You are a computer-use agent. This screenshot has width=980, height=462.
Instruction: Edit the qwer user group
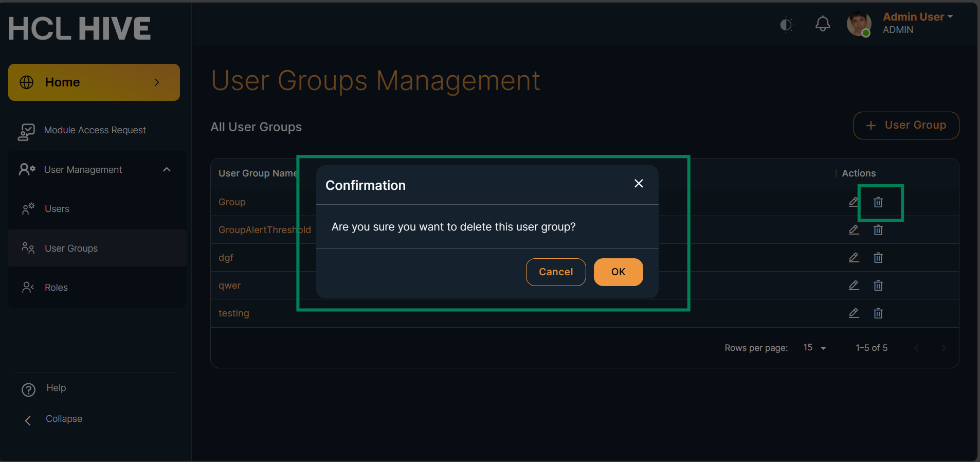point(854,286)
